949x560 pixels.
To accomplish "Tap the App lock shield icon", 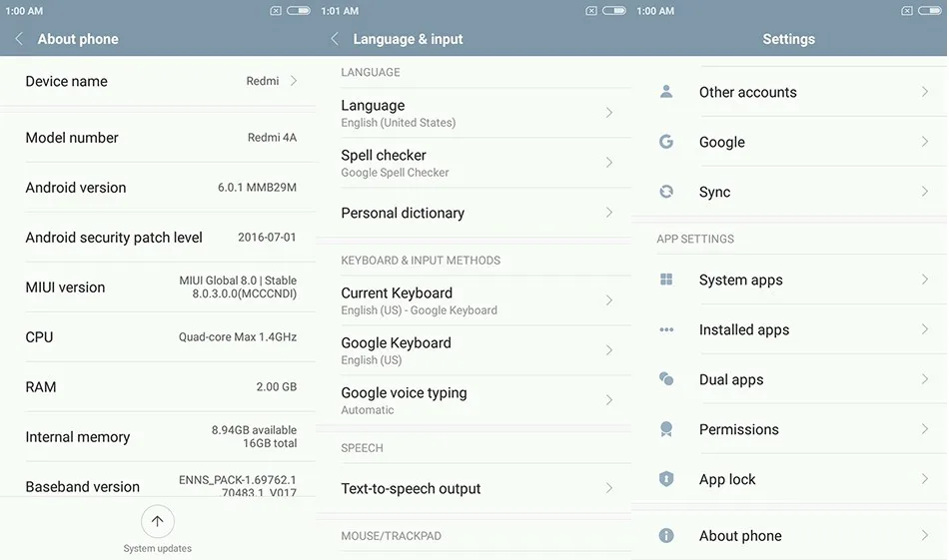I will pyautogui.click(x=666, y=479).
